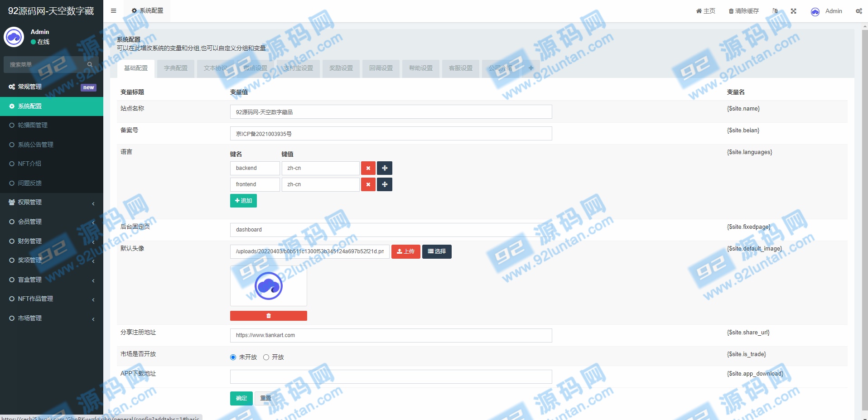Open 系统公告管理 in the sidebar
The width and height of the screenshot is (868, 420).
[x=52, y=145]
